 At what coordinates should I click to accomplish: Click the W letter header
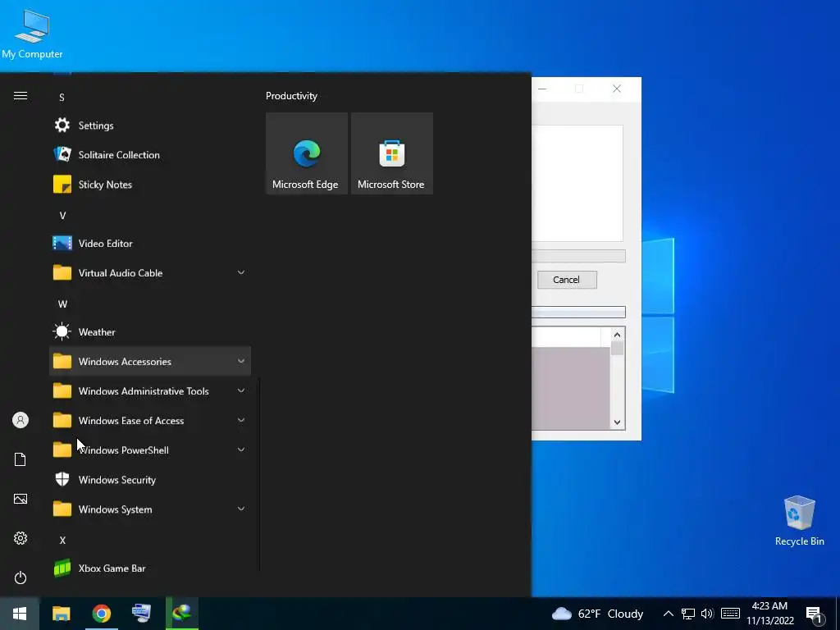[x=62, y=304]
